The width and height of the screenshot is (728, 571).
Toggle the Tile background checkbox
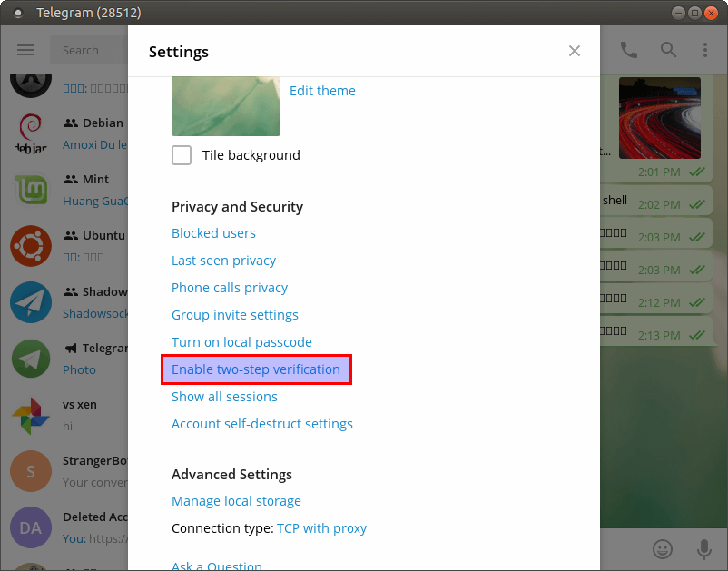[182, 155]
